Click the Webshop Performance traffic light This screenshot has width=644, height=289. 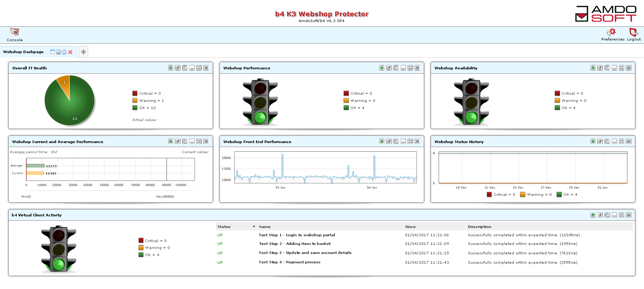point(260,102)
